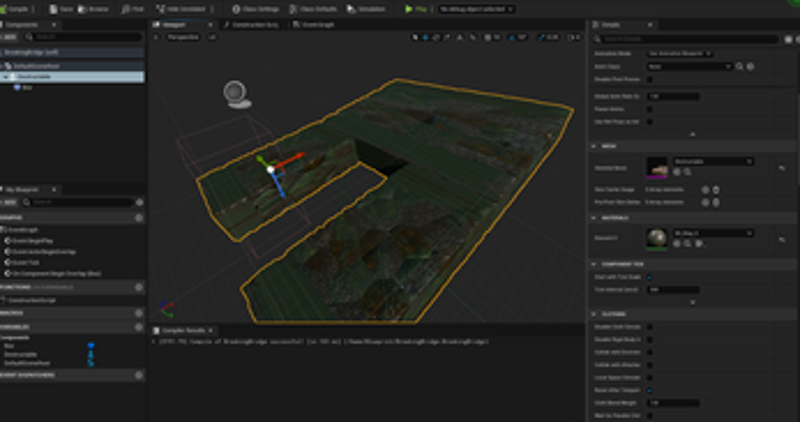Open the debug object selector dropdown
The height and width of the screenshot is (422, 800).
pyautogui.click(x=475, y=8)
